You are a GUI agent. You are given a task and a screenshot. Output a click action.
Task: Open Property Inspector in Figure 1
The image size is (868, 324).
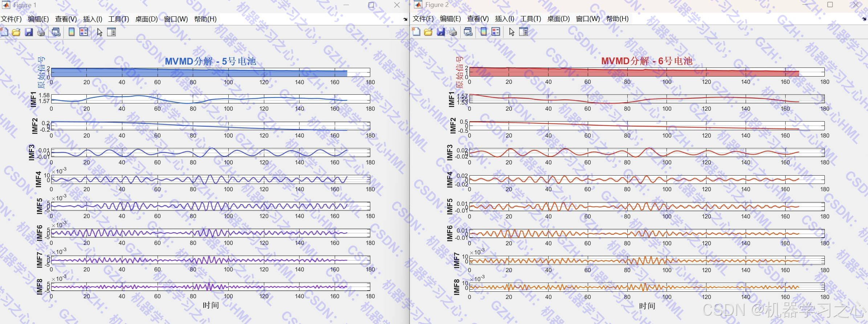pos(111,32)
